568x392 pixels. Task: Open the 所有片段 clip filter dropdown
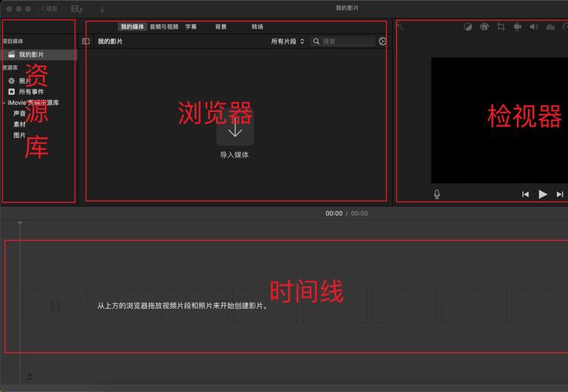click(288, 42)
